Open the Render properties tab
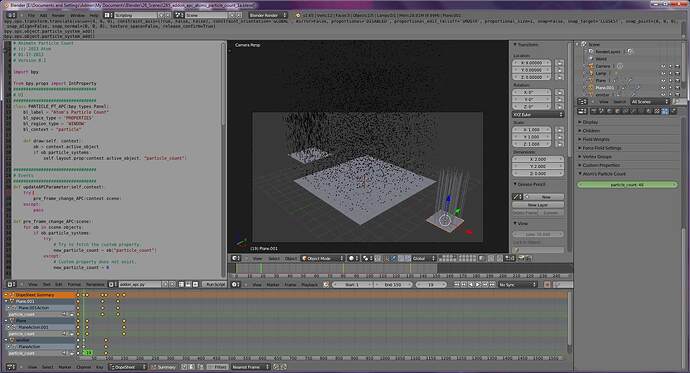 point(594,111)
